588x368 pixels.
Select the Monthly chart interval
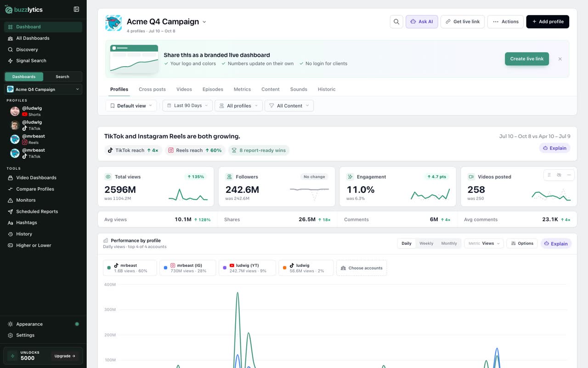tap(449, 243)
